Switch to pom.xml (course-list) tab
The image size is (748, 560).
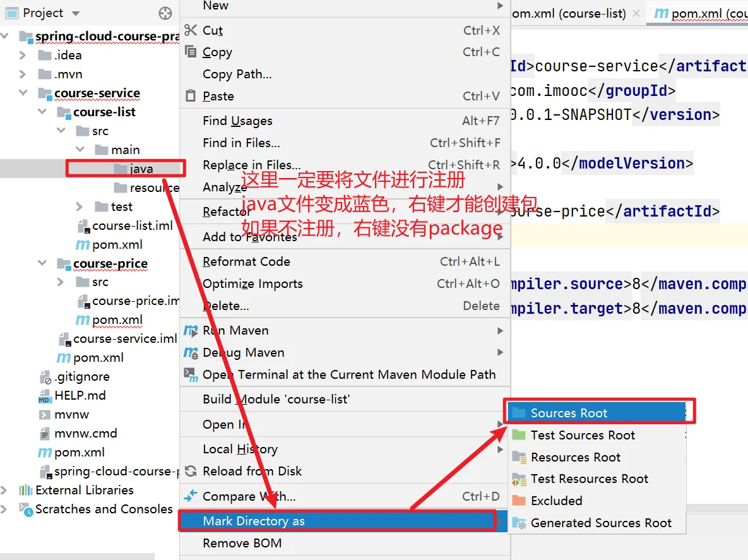[x=569, y=13]
